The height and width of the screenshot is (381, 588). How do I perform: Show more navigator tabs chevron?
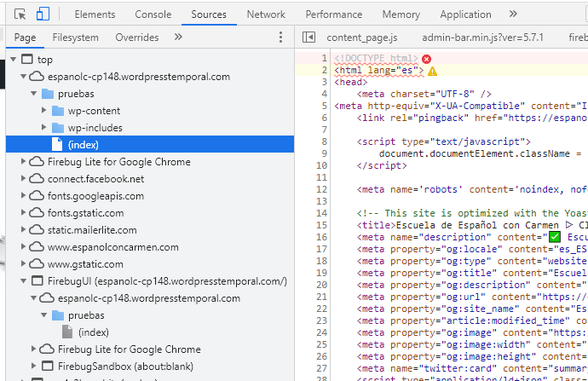click(x=178, y=38)
